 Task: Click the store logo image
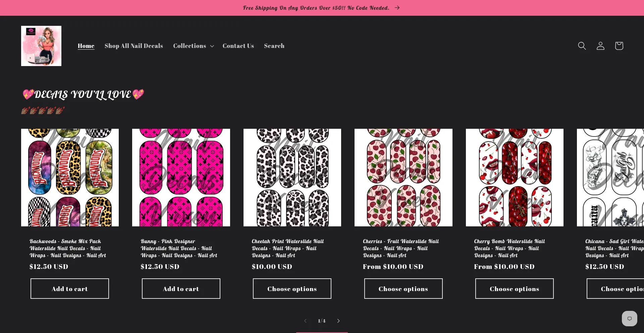pyautogui.click(x=41, y=46)
